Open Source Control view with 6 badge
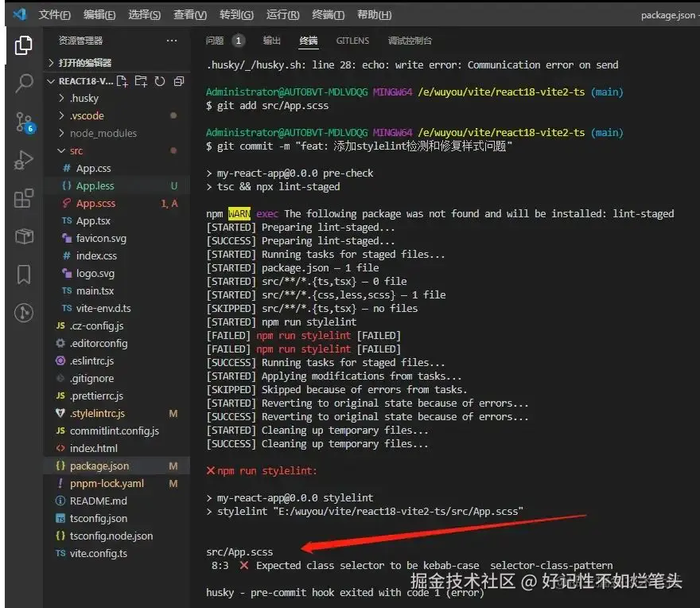The width and height of the screenshot is (700, 608). pyautogui.click(x=24, y=122)
